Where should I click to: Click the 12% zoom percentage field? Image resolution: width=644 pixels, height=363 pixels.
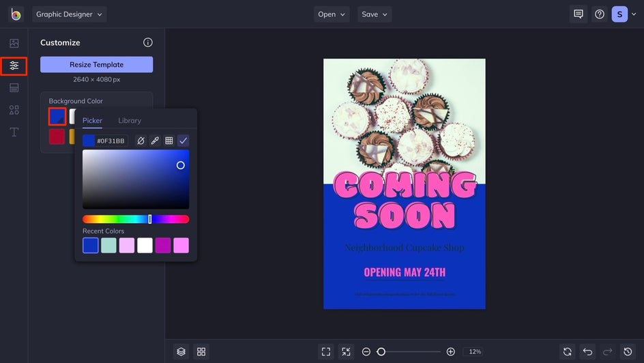(x=475, y=351)
